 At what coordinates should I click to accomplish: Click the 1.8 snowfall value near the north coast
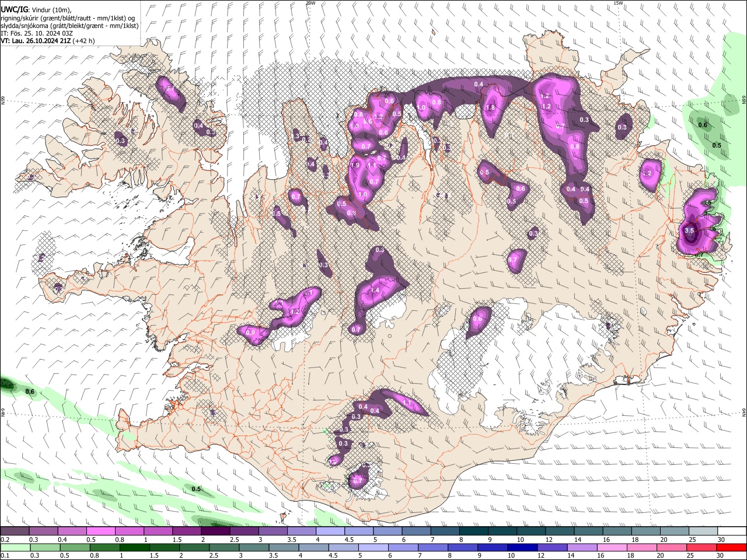(491, 108)
